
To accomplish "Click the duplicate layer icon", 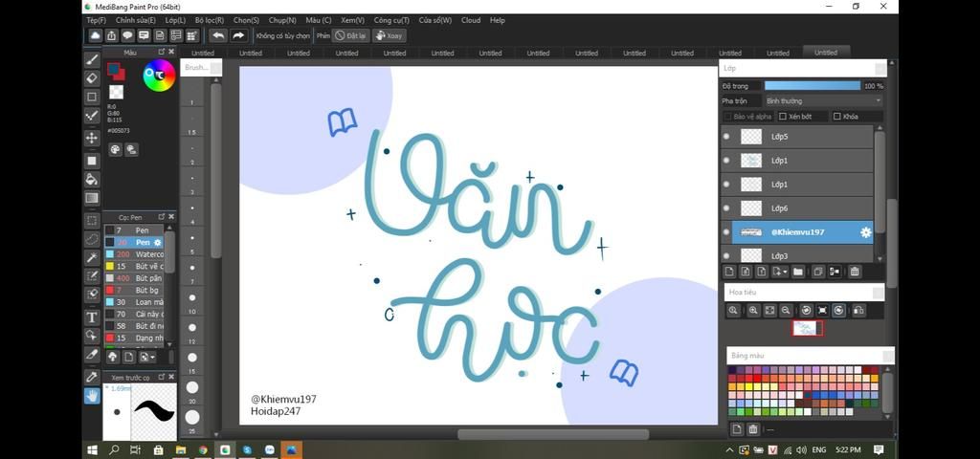I will click(x=817, y=272).
